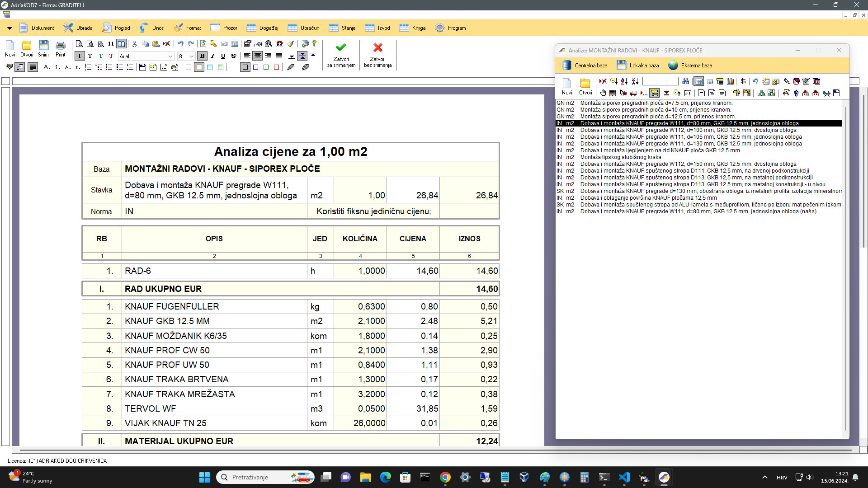Screen dimensions: 868x488
Task: Click the yellow key icon in the toolbar
Action: coord(213,44)
